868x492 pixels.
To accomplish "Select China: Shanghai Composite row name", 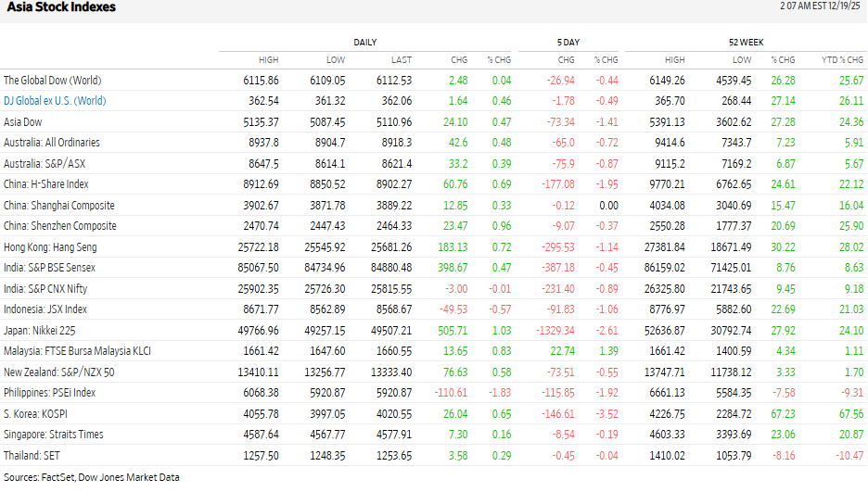I will tap(59, 205).
